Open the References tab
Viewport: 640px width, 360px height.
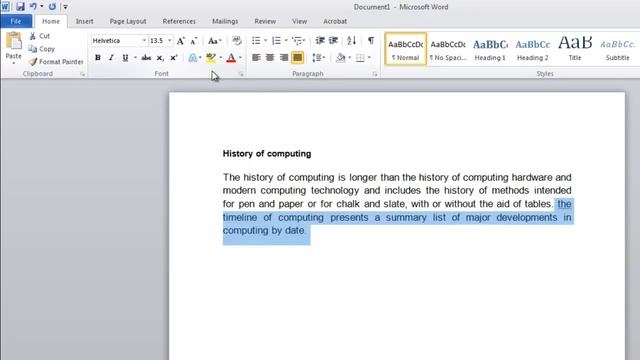pyautogui.click(x=179, y=21)
